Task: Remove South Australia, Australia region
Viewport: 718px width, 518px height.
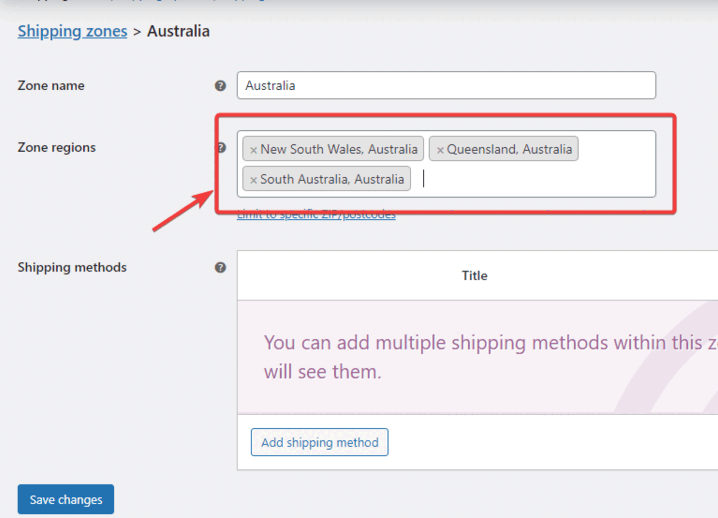Action: [253, 180]
